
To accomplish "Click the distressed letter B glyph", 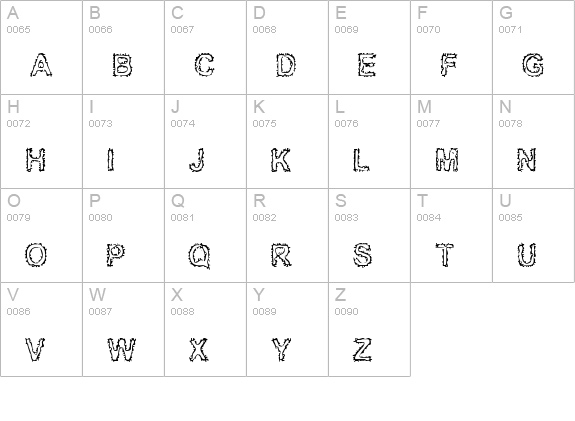I will click(122, 65).
